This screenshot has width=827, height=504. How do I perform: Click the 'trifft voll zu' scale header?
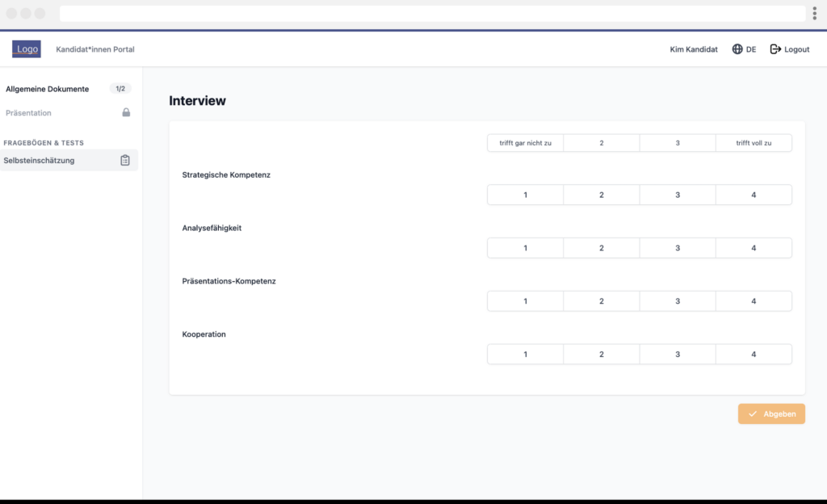754,143
